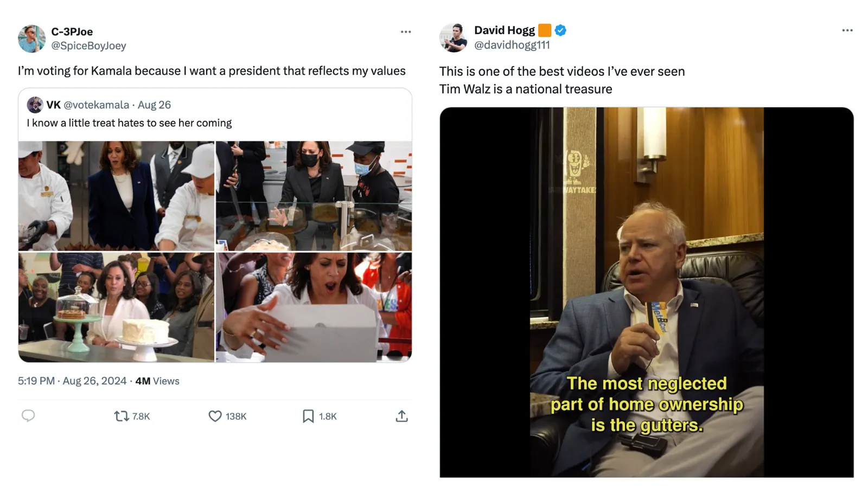
Task: Open the @davidhogg111 handle link
Action: pyautogui.click(x=512, y=45)
